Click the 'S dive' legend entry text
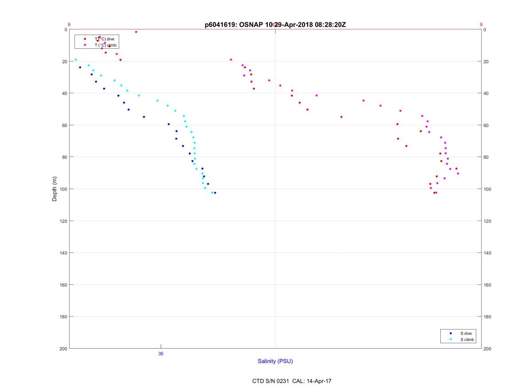 click(466, 333)
